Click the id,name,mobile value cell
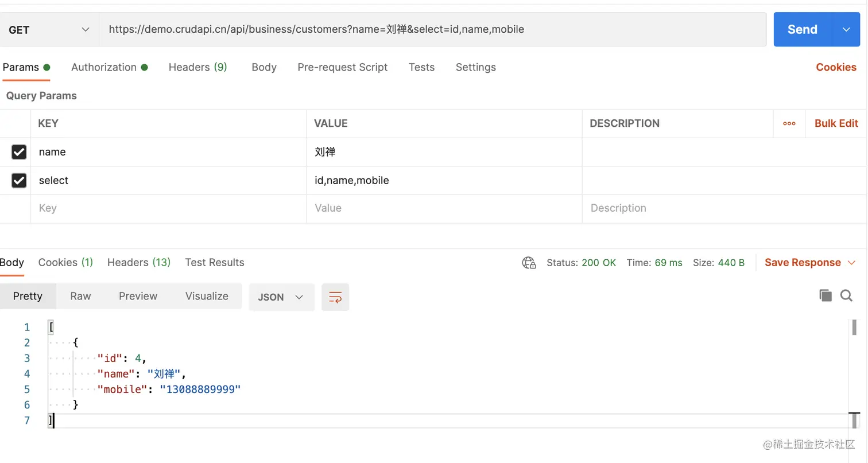Screen dimensions: 868x463 (444, 181)
